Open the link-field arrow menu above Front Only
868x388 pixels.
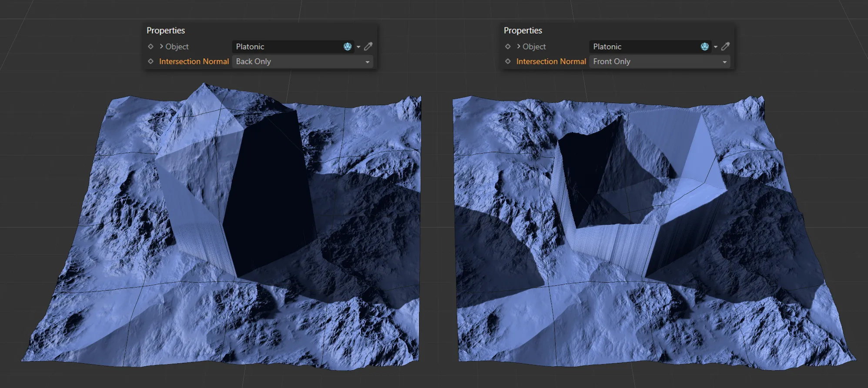[x=716, y=47]
